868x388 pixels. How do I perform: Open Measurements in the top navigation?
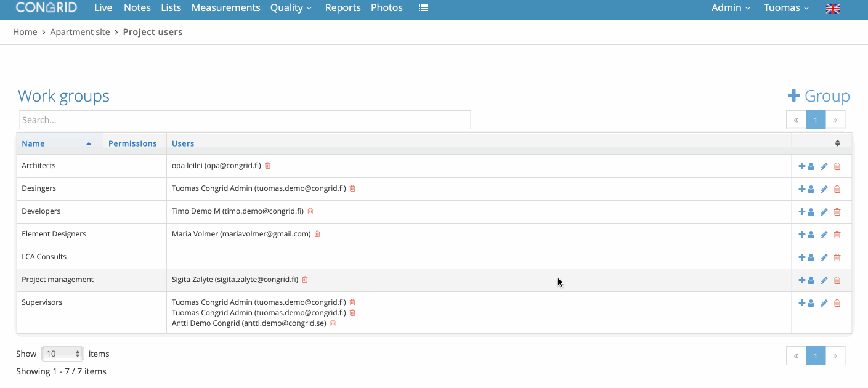point(226,8)
